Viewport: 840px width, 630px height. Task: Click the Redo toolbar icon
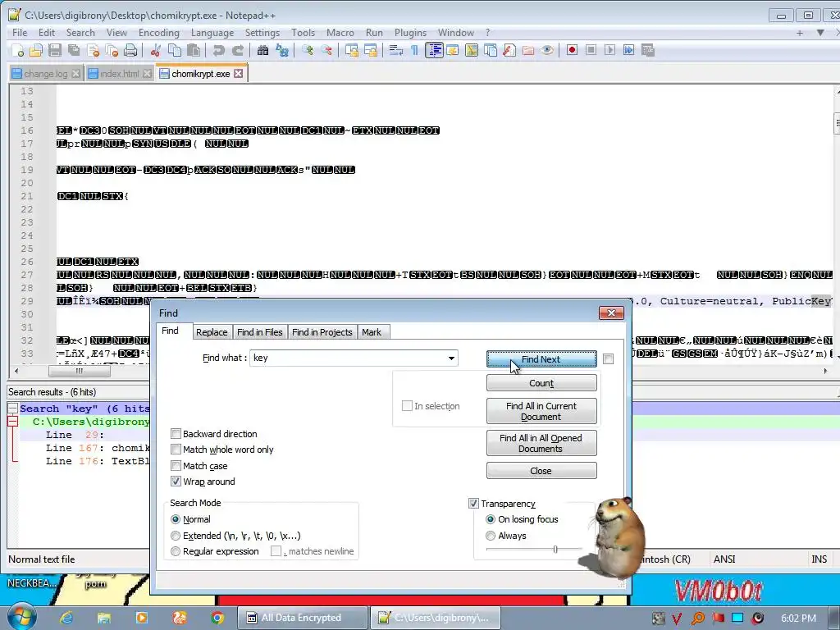pos(238,50)
